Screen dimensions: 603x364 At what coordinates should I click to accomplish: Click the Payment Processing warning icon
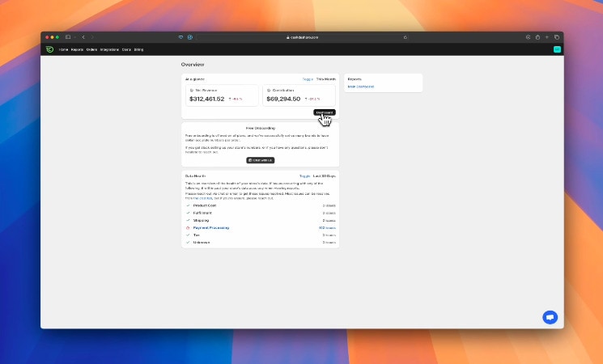coord(188,228)
